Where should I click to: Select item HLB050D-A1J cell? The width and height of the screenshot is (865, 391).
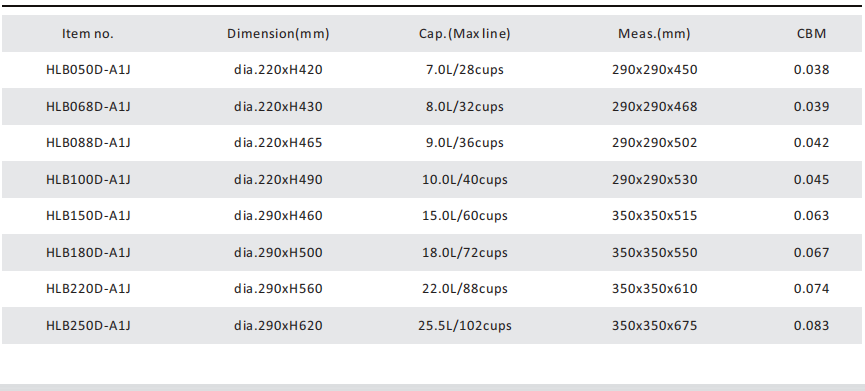[88, 70]
